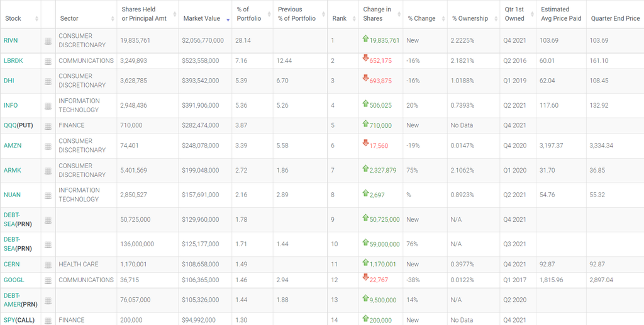Viewport: 644px width, 325px height.
Task: Click the grid icon in CERN row
Action: point(48,265)
